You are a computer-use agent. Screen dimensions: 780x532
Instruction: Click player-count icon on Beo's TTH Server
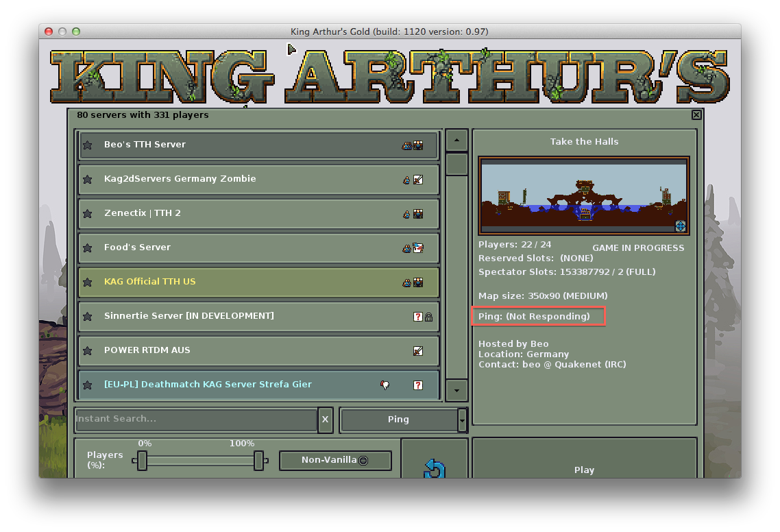click(407, 145)
